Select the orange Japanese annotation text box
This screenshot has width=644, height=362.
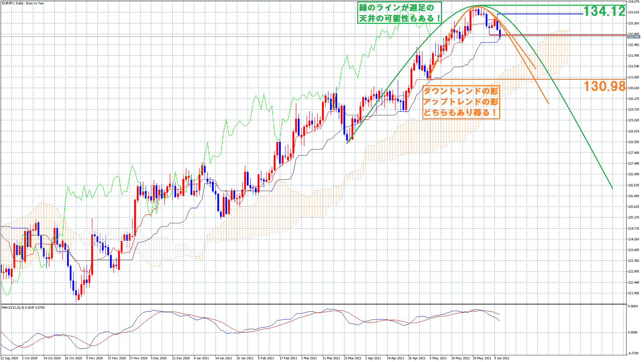click(461, 102)
